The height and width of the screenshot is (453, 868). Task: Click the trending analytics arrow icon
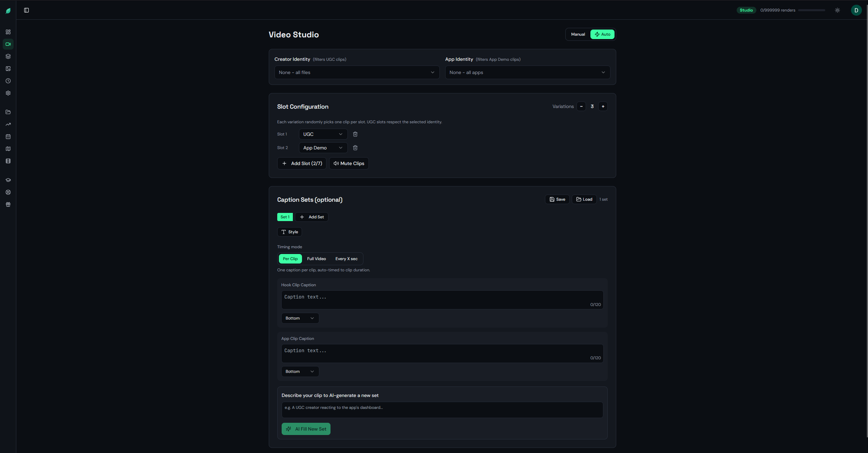click(x=8, y=124)
